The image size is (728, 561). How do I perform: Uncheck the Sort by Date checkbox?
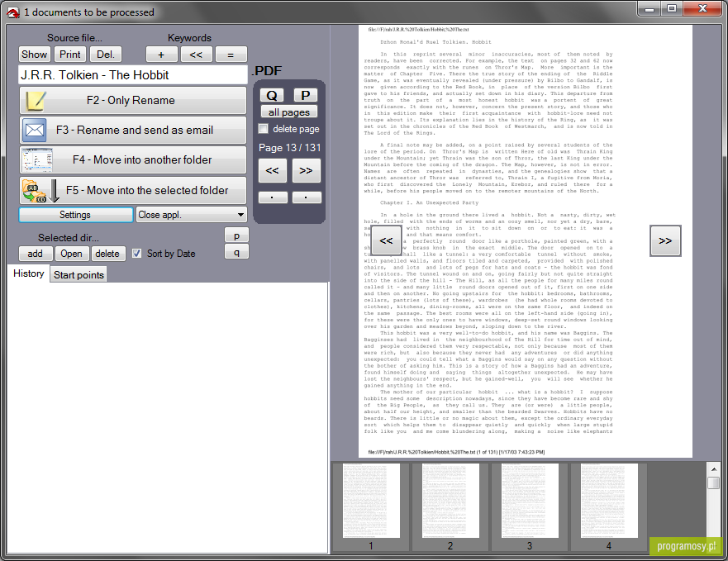click(x=136, y=253)
